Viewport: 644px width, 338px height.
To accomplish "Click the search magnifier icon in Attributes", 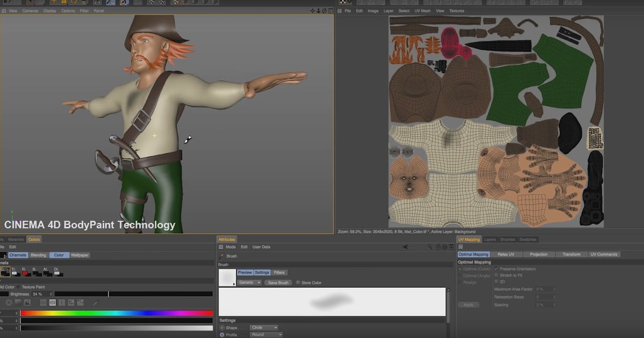I will [x=430, y=247].
